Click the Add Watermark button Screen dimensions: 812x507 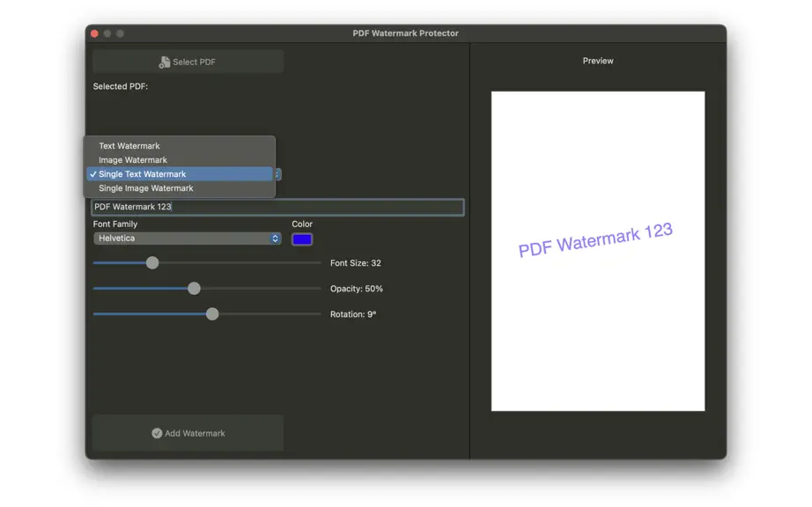point(188,433)
